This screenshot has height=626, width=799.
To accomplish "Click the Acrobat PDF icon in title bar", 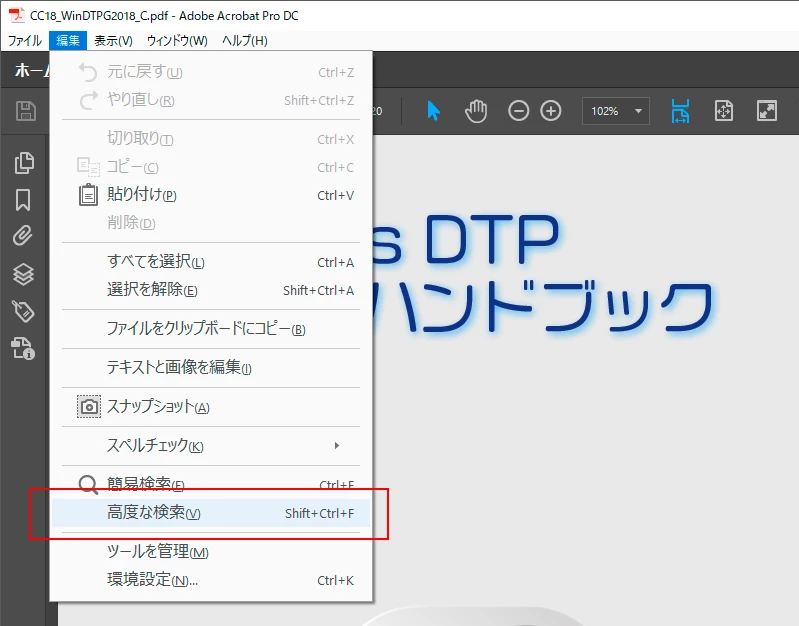I will tap(17, 15).
